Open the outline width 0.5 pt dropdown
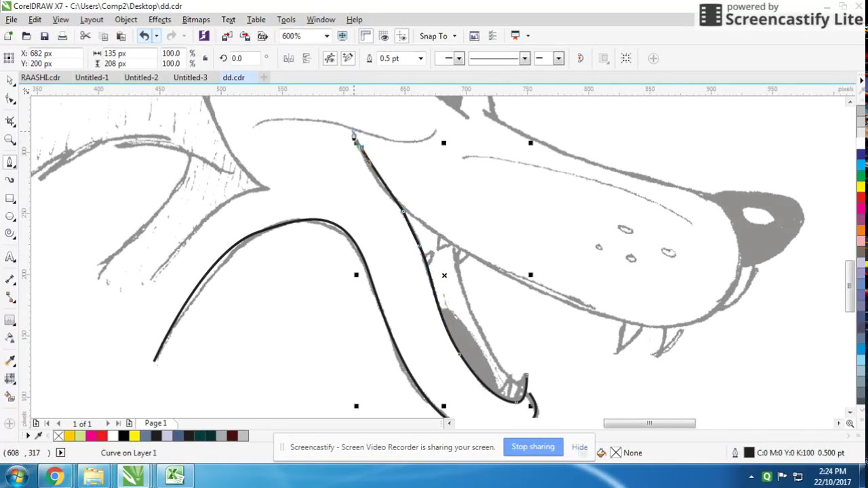This screenshot has height=488, width=868. [420, 58]
